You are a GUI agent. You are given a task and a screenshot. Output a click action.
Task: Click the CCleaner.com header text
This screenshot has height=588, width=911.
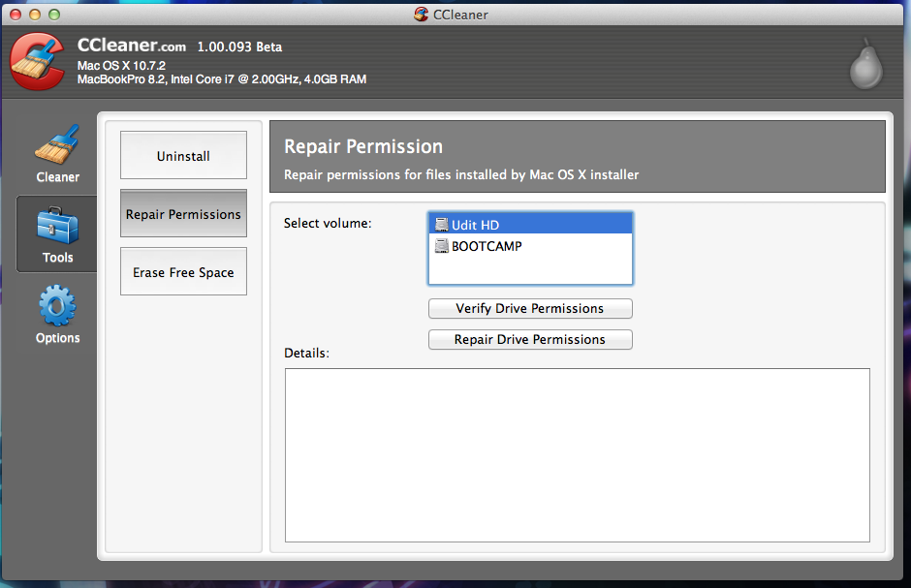pyautogui.click(x=132, y=46)
